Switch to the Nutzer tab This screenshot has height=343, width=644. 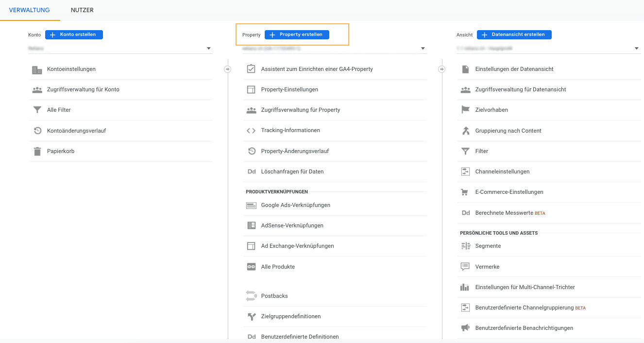tap(82, 10)
